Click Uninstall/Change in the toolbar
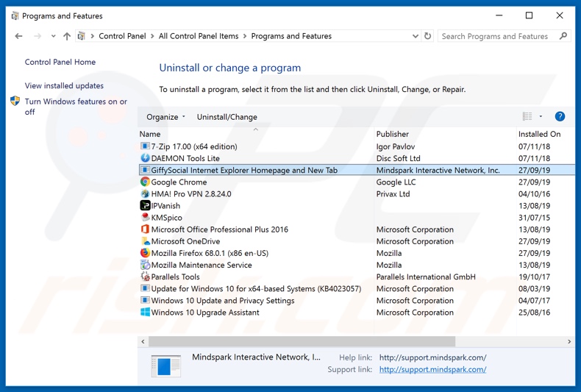581x392 pixels. click(x=227, y=117)
